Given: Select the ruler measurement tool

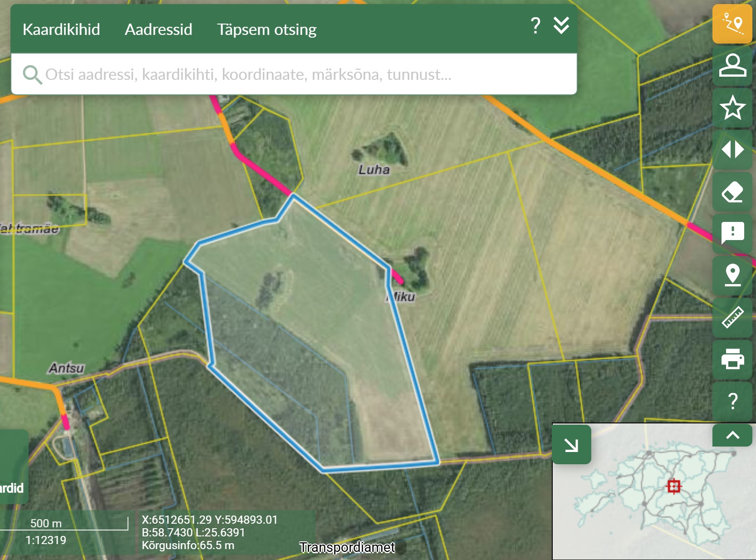Looking at the screenshot, I should point(732,317).
